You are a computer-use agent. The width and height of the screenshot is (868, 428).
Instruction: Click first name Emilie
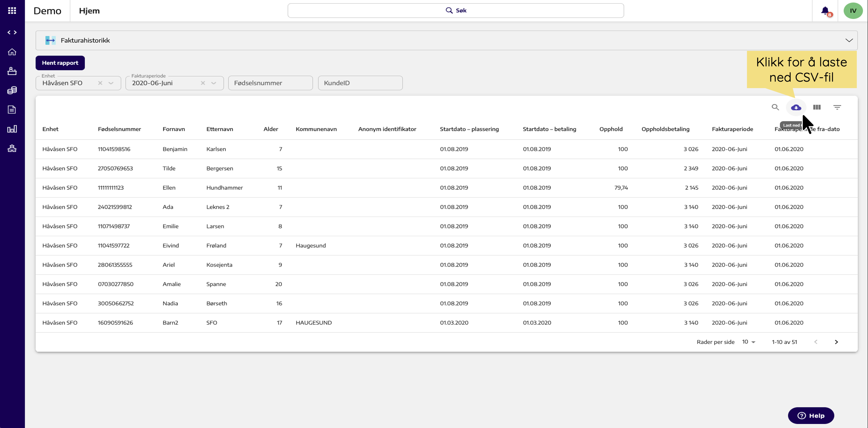tap(170, 226)
